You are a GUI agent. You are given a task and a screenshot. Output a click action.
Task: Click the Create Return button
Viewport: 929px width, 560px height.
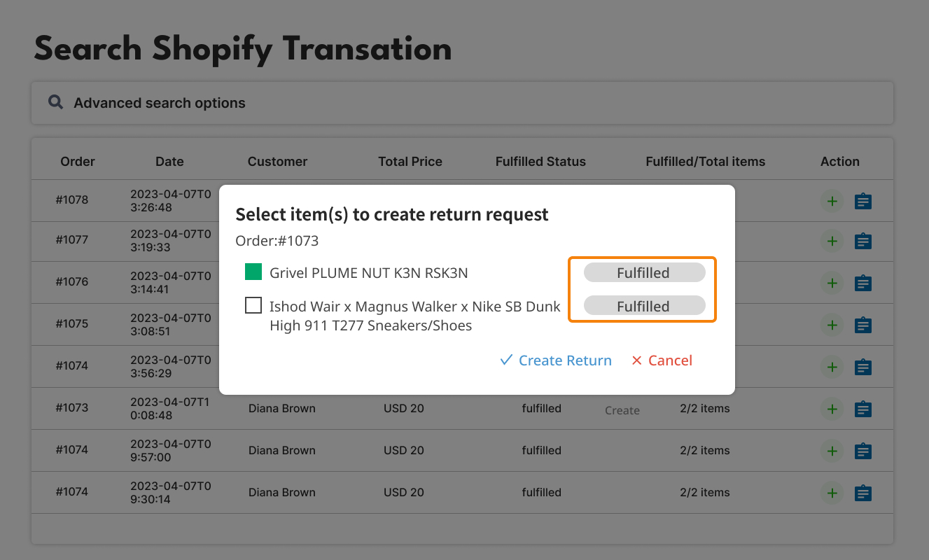click(x=556, y=360)
